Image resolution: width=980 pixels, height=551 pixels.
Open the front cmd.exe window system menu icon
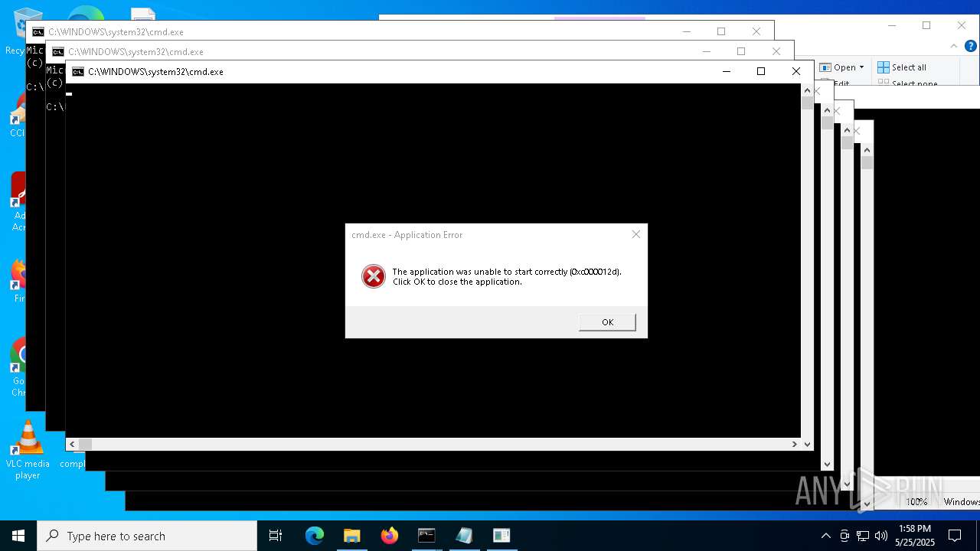point(77,72)
